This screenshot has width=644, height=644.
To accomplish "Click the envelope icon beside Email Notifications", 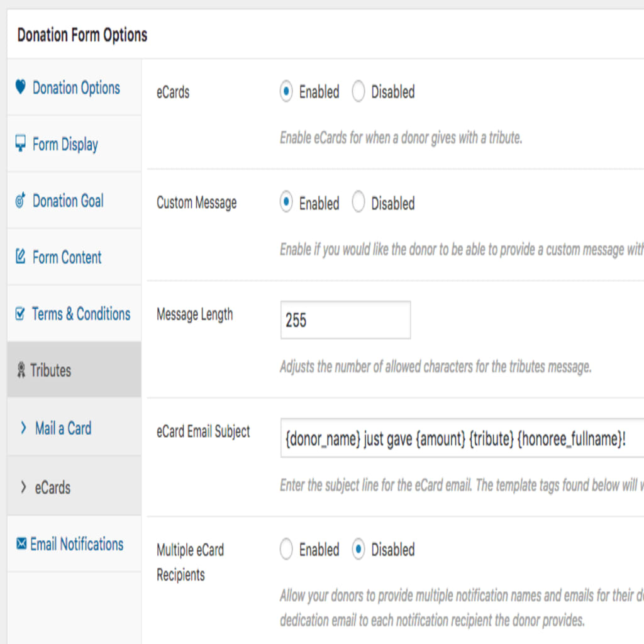I will click(x=21, y=543).
